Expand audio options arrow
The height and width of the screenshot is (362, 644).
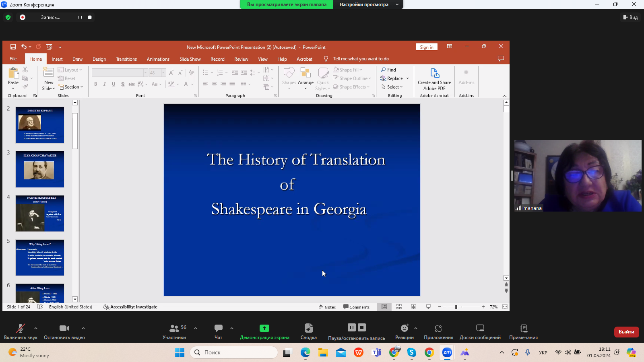coord(36,328)
